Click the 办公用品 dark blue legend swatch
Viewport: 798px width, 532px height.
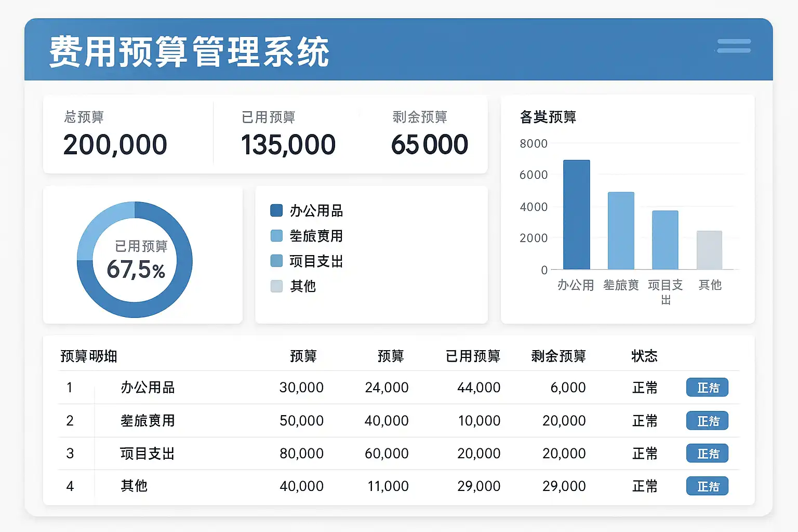276,210
